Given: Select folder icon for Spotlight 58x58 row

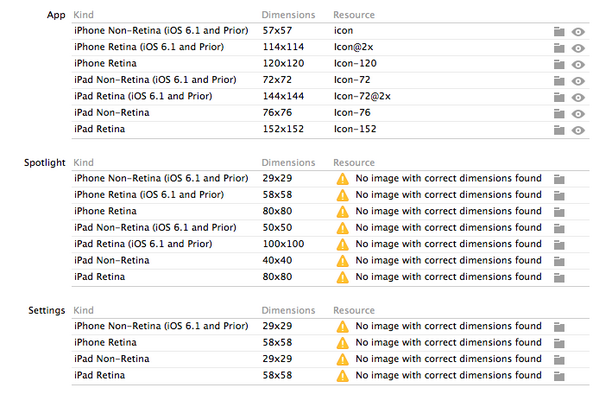Looking at the screenshot, I should (559, 196).
